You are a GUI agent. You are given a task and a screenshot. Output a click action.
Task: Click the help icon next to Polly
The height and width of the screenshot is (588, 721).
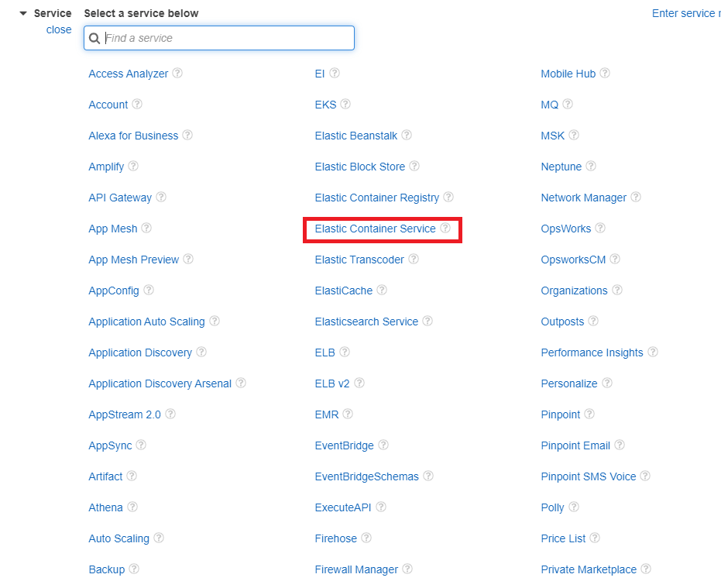573,507
